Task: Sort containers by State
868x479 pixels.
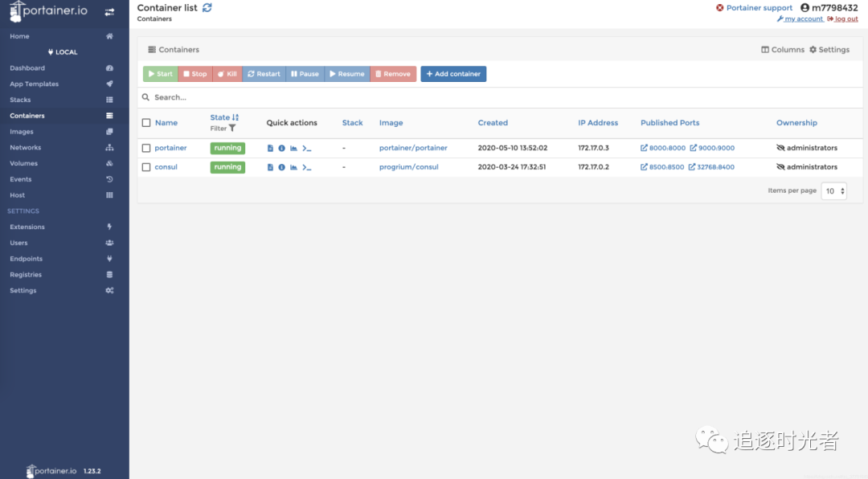Action: click(223, 117)
